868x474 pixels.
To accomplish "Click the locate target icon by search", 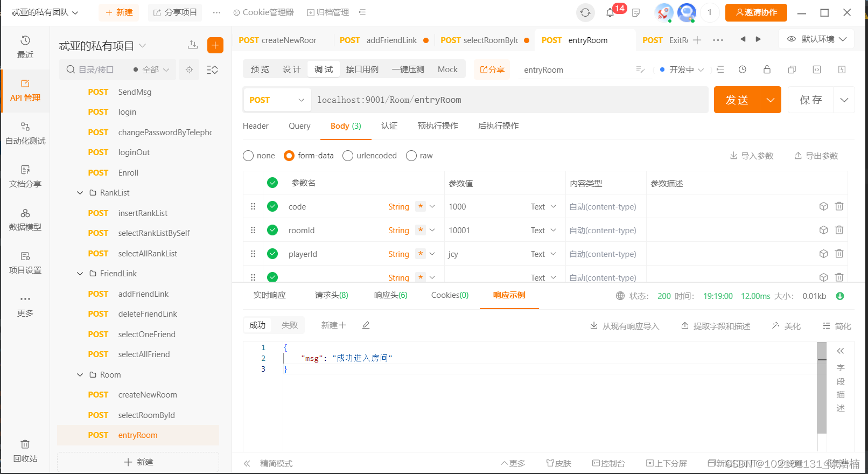I will [x=189, y=70].
